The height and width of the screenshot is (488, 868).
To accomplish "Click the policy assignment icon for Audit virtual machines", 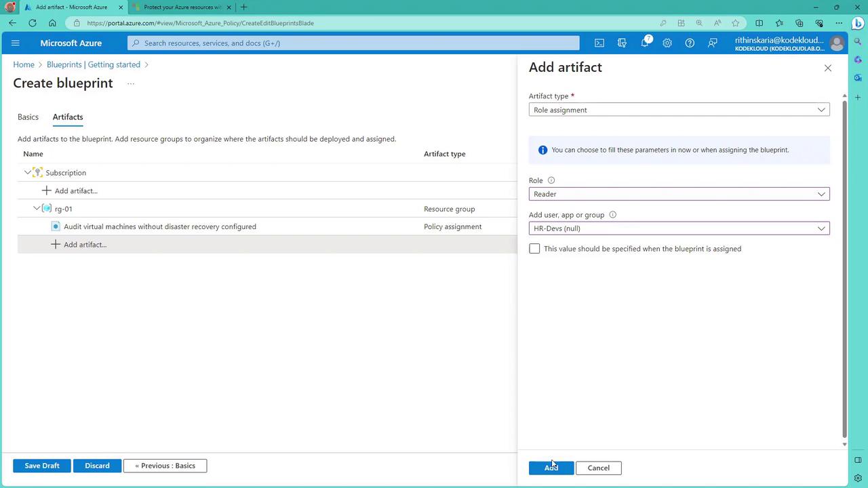I will click(x=56, y=226).
